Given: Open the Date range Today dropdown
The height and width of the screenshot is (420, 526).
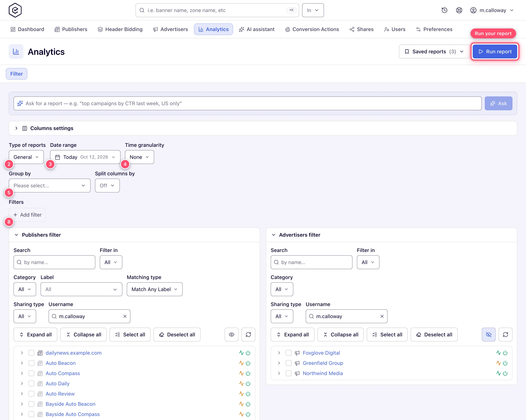Looking at the screenshot, I should click(85, 157).
